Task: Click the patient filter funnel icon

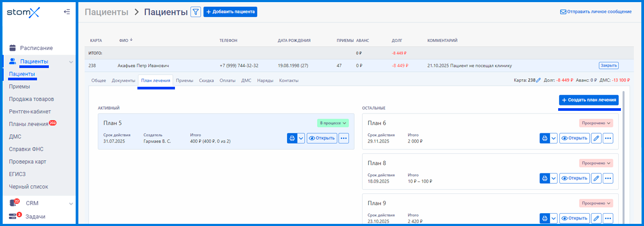Action: click(x=196, y=12)
